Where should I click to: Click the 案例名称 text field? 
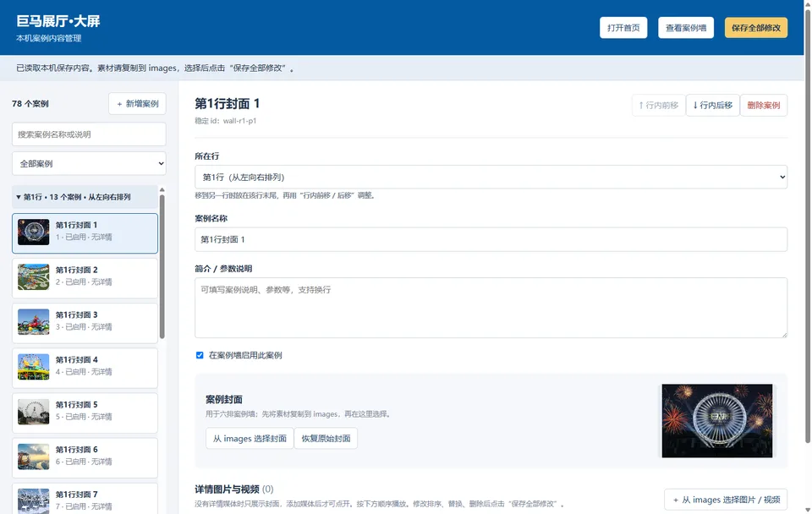[491, 239]
